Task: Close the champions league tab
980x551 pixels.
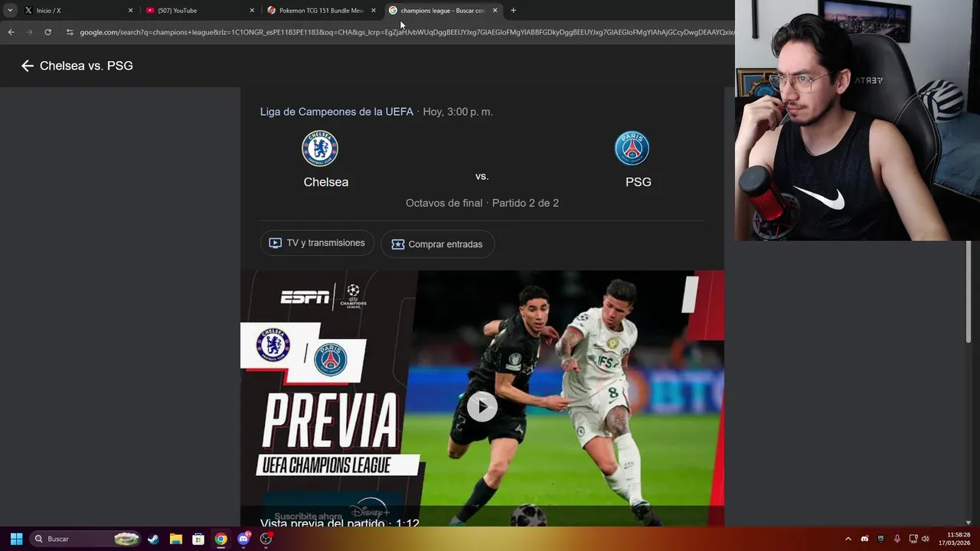Action: pyautogui.click(x=495, y=11)
